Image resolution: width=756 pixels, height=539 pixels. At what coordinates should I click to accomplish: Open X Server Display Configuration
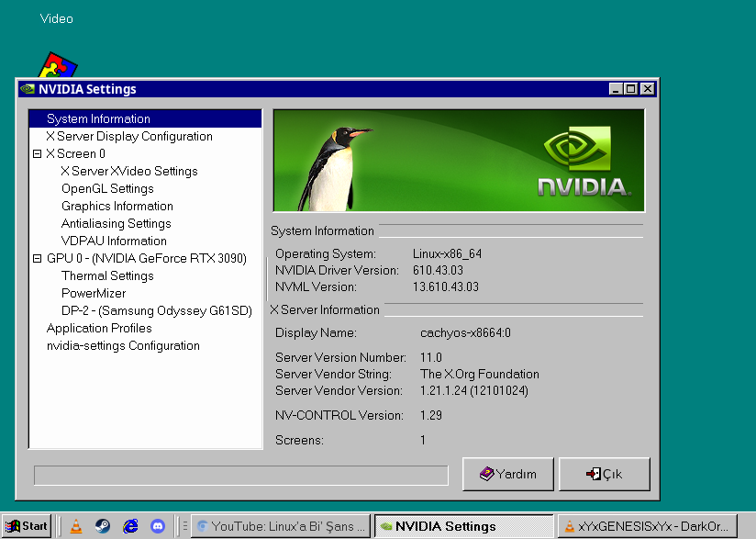(129, 137)
